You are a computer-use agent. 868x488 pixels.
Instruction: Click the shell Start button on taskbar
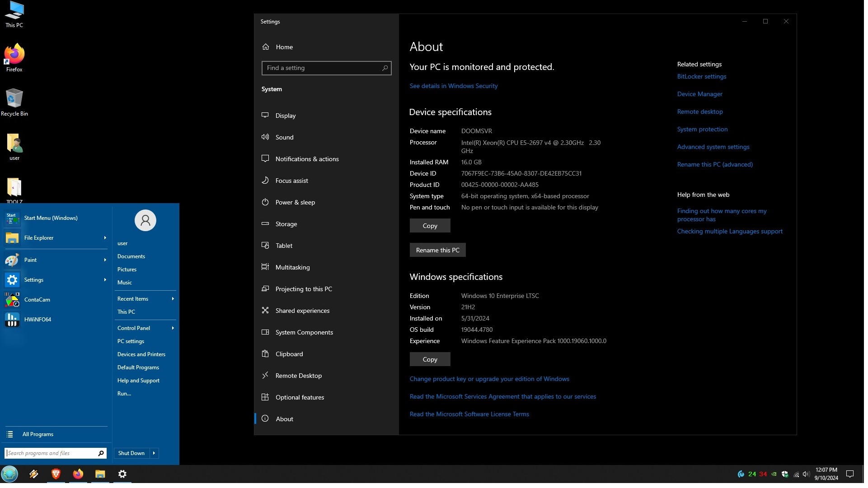click(9, 474)
